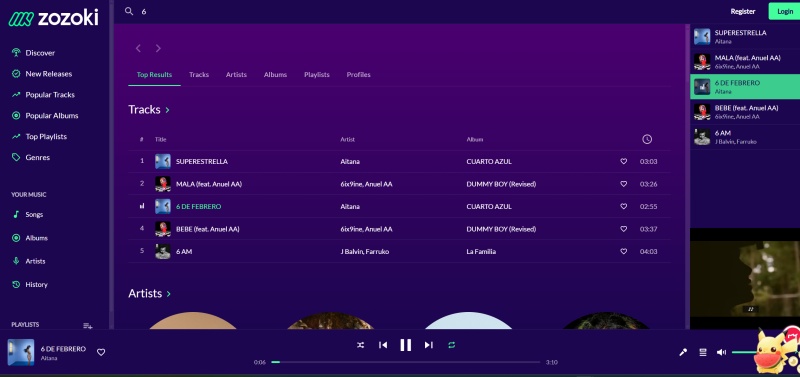The image size is (800, 377).
Task: Switch to the Playlists tab
Action: [x=317, y=74]
